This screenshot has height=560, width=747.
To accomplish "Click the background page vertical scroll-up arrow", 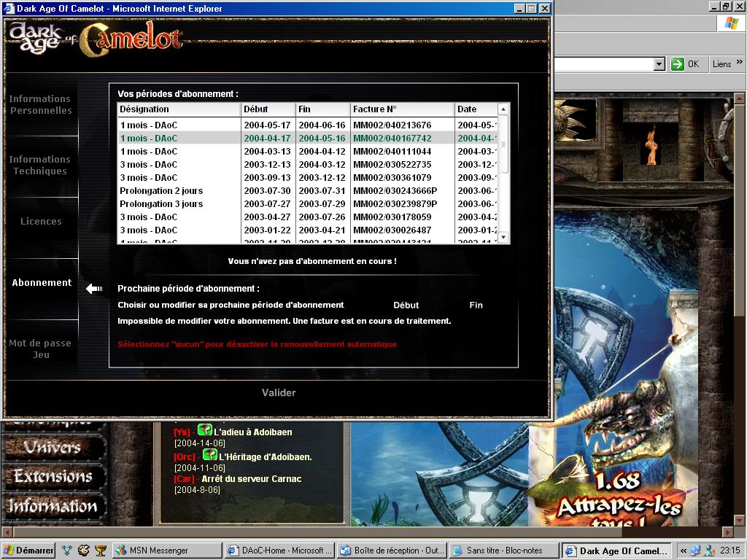I will tap(740, 99).
